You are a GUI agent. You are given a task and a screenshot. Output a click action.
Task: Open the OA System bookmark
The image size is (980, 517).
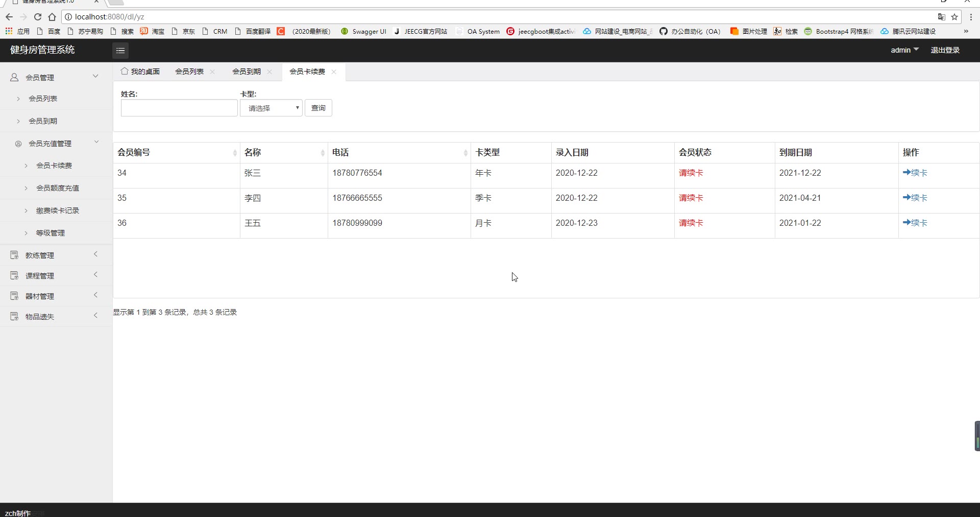(478, 31)
